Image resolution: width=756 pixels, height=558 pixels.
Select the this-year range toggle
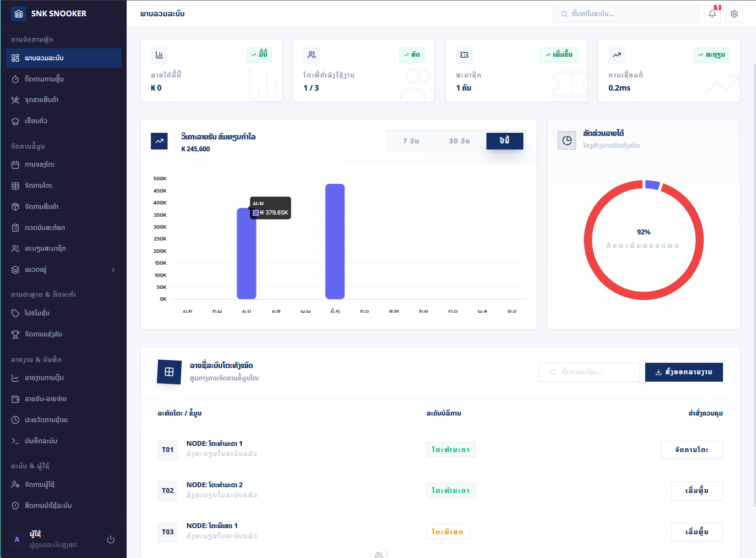click(x=504, y=141)
